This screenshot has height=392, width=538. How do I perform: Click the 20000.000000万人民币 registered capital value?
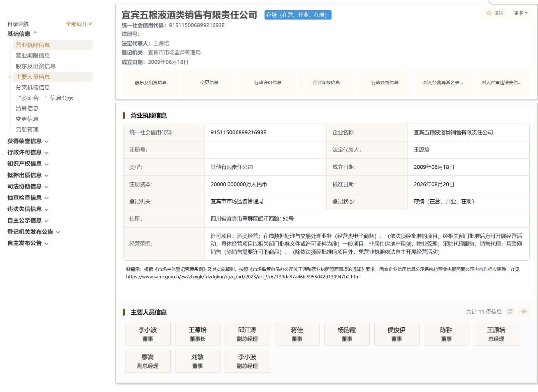tap(239, 184)
